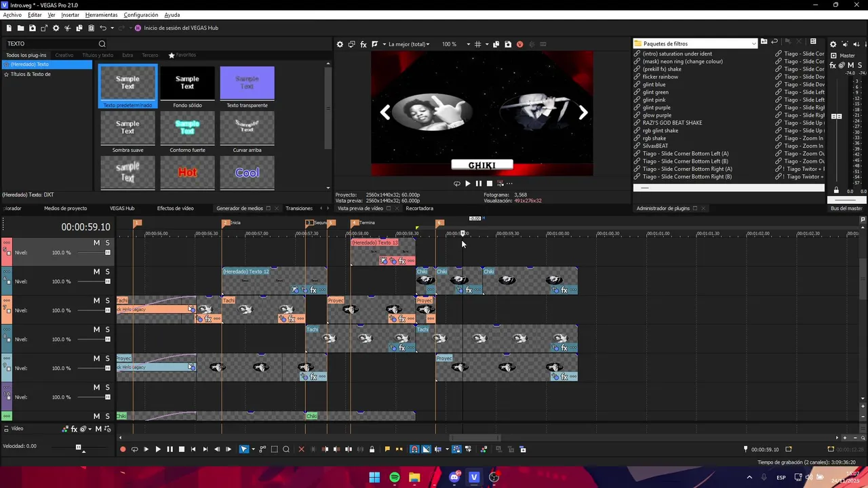Open the Herramientas menu
Screen dimensions: 868x488
(101, 14)
